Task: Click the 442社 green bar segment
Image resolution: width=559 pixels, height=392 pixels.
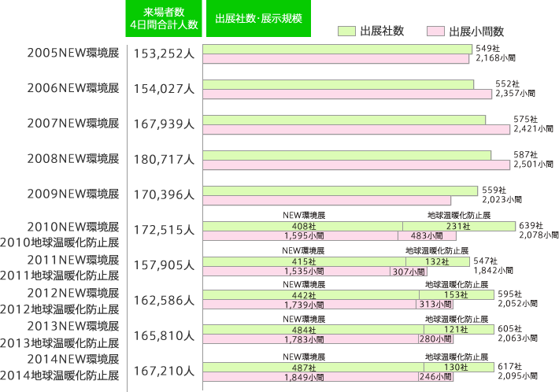Action: (x=311, y=294)
